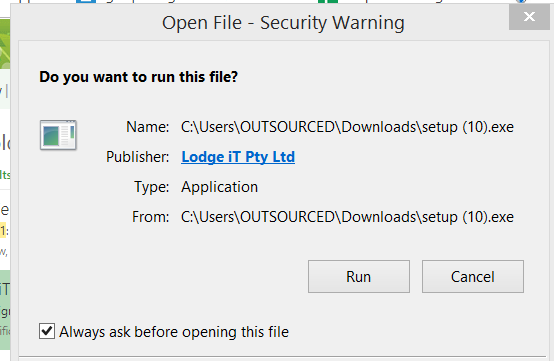This screenshot has width=554, height=361.
Task: Cancel the security warning dialog
Action: tap(473, 277)
